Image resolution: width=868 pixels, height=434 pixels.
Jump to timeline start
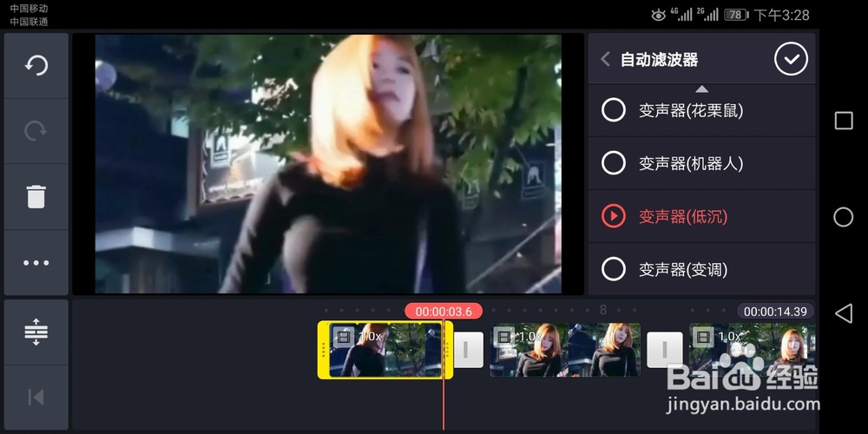pos(36,397)
